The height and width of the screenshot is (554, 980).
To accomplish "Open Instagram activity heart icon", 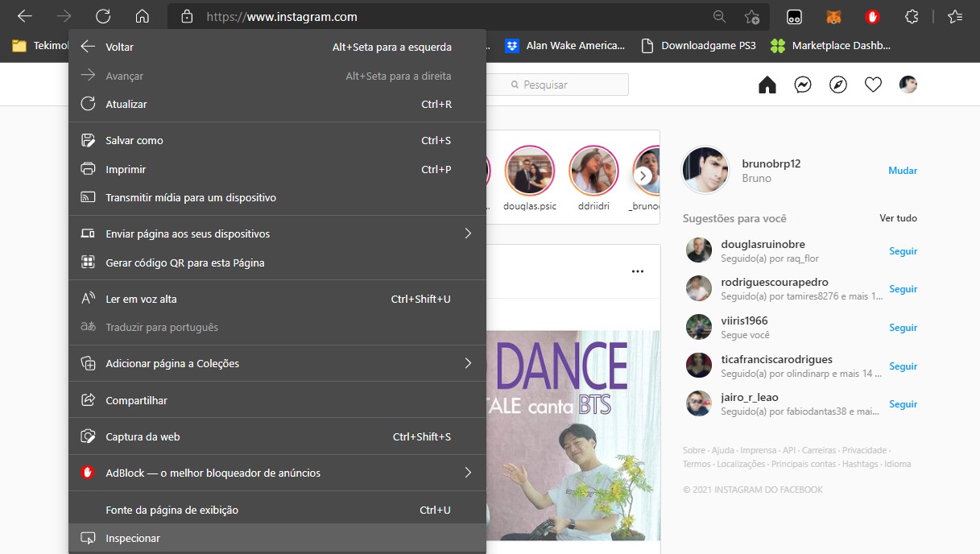I will point(874,85).
